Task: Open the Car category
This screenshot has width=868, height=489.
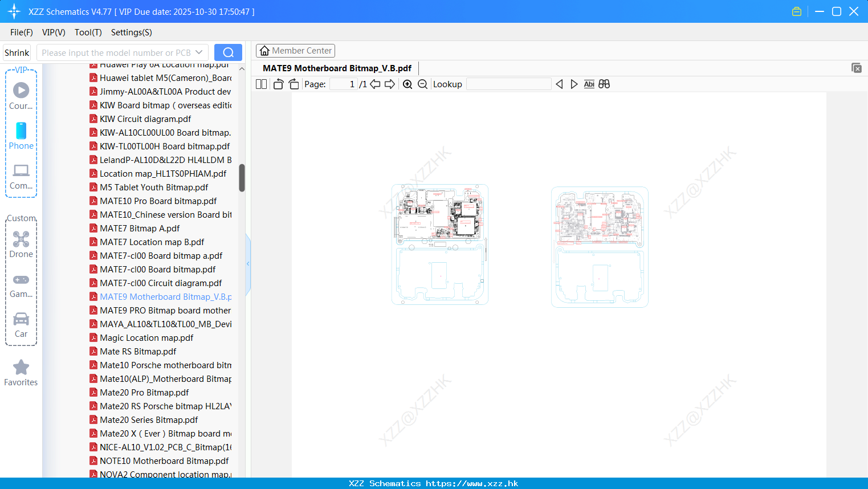Action: (x=21, y=325)
